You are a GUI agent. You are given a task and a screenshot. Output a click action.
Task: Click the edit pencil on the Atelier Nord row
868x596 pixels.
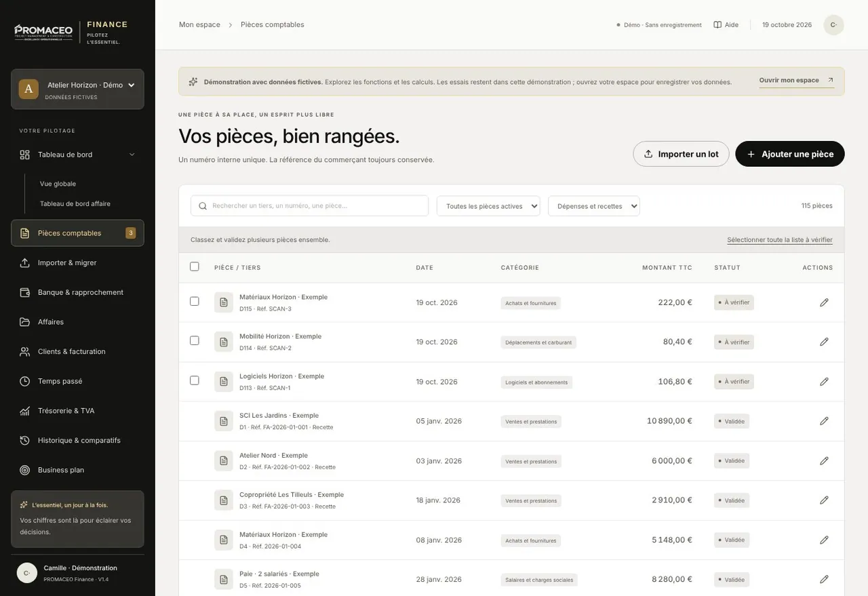pos(824,461)
